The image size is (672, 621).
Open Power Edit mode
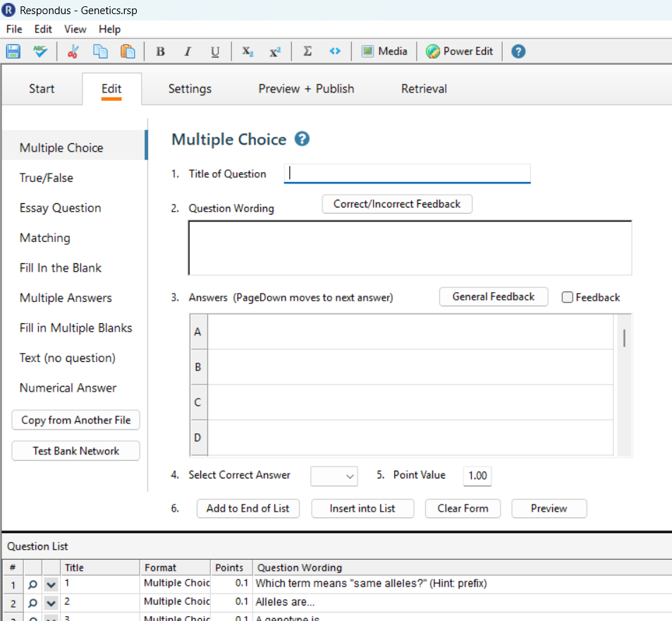(x=459, y=51)
